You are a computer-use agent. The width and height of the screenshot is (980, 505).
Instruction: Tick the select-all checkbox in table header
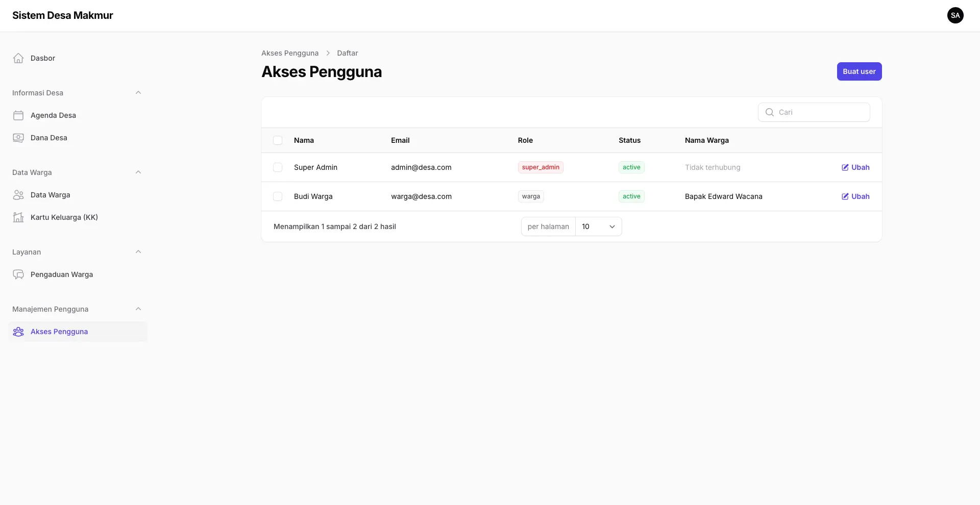pos(278,140)
